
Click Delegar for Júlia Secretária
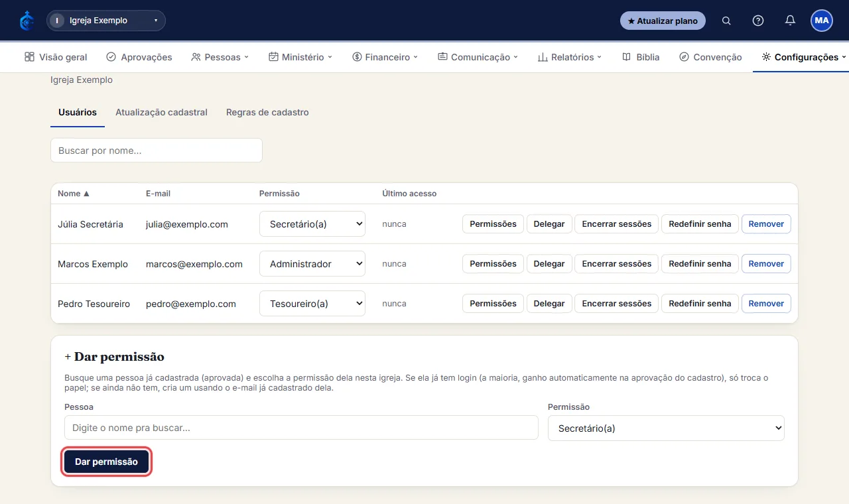tap(549, 224)
